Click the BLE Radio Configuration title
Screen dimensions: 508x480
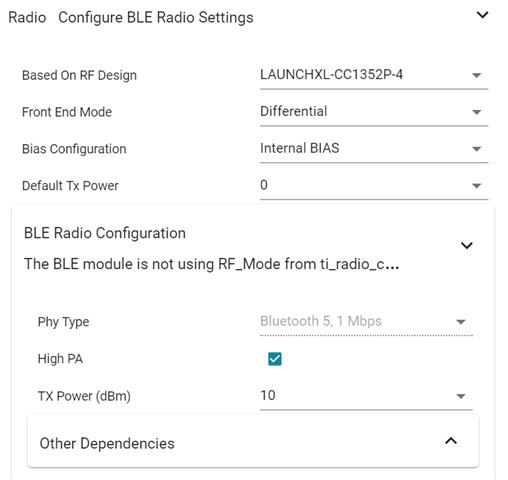tap(105, 233)
